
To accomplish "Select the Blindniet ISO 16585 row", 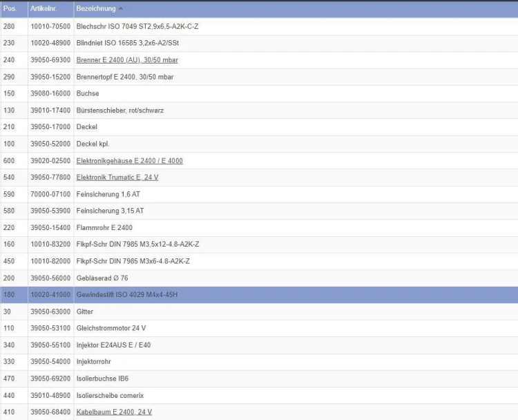I will pyautogui.click(x=259, y=44).
